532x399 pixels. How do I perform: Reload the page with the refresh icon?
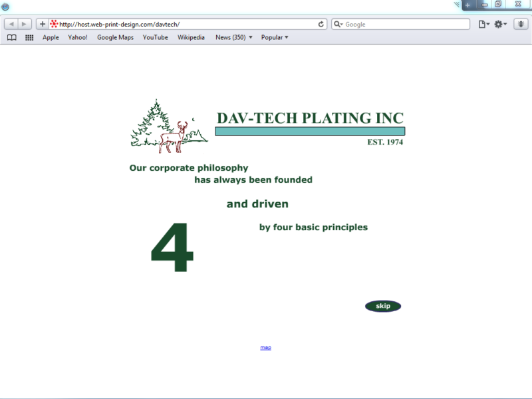(321, 24)
